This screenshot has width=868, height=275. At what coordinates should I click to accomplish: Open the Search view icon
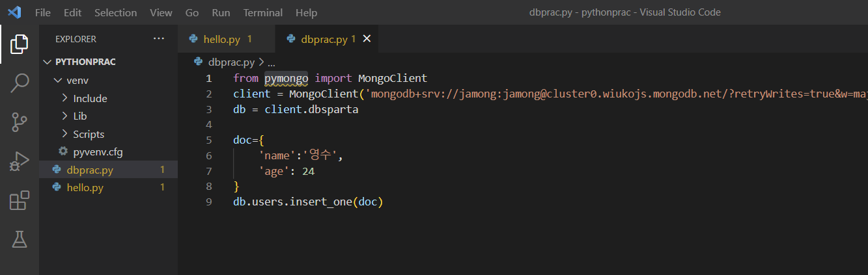(20, 83)
